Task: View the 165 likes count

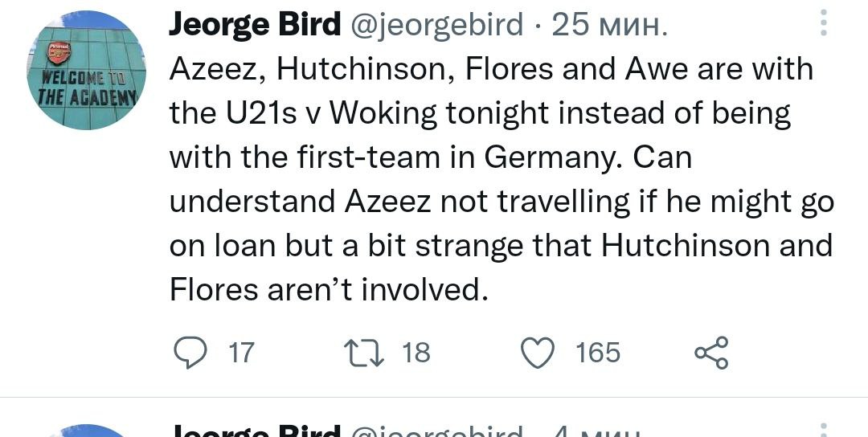Action: click(x=598, y=353)
